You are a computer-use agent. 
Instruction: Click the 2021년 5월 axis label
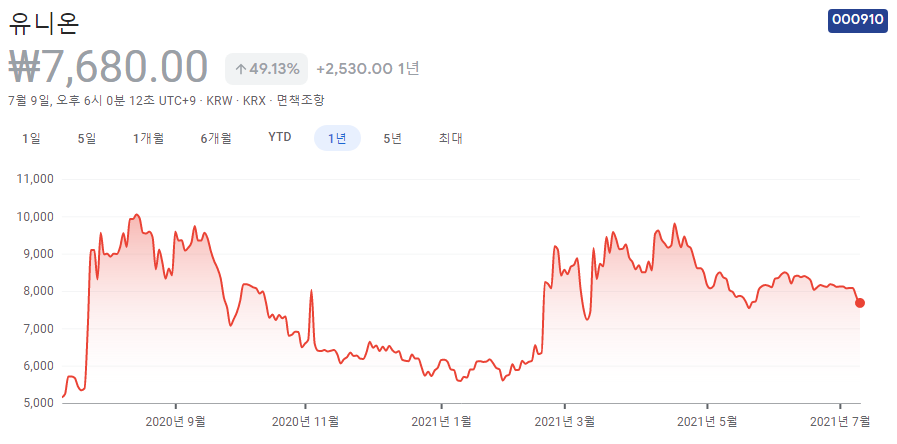[x=707, y=422]
